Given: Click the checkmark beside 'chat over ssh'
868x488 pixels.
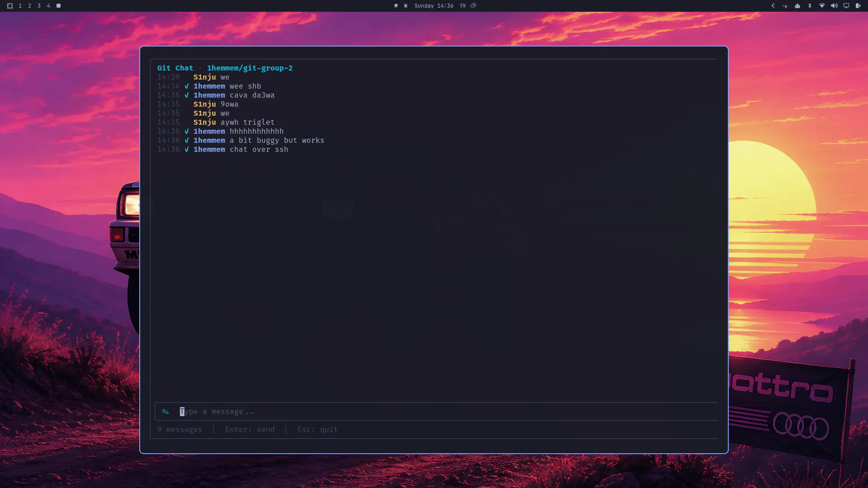Looking at the screenshot, I should pos(186,150).
